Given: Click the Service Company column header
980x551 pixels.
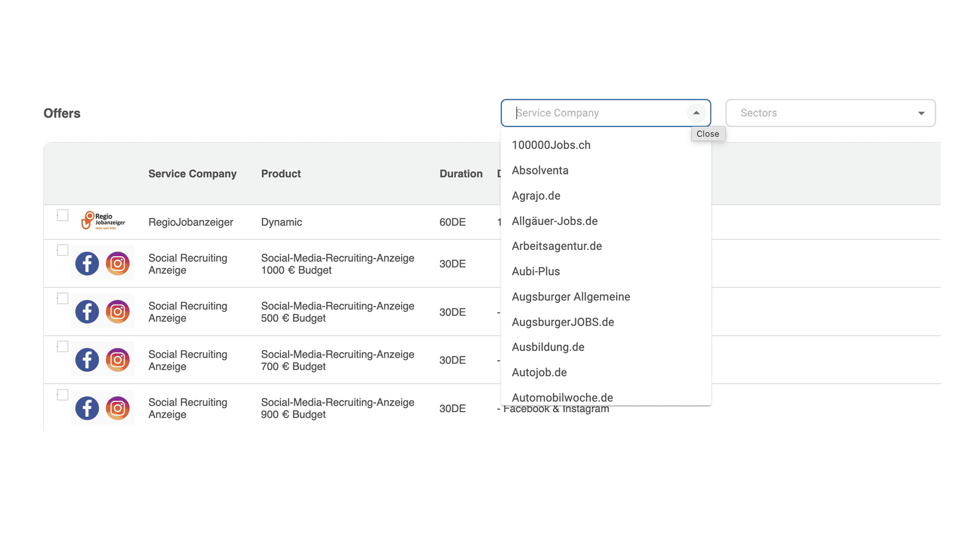Looking at the screenshot, I should click(x=192, y=173).
